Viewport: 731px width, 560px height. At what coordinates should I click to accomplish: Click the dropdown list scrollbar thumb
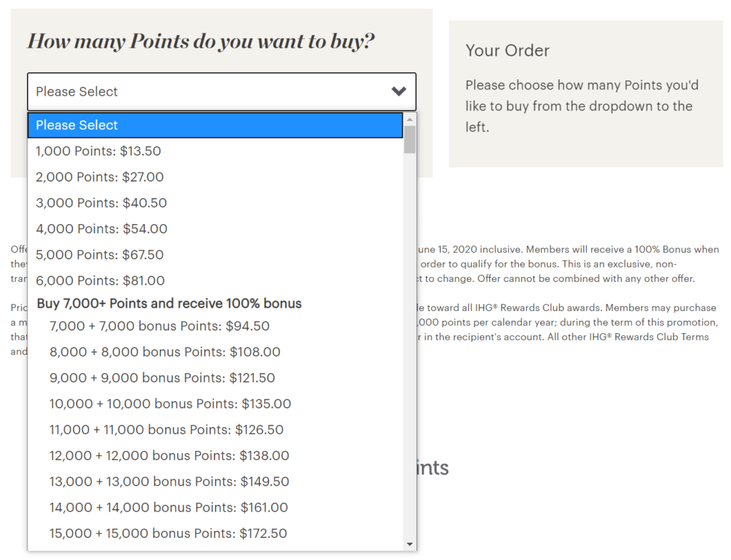(410, 140)
